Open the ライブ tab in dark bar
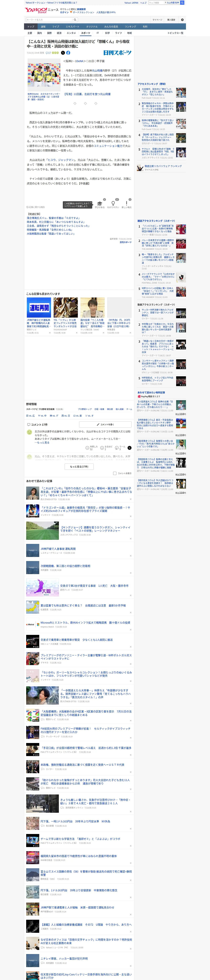210x980 pixels. pyautogui.click(x=56, y=27)
